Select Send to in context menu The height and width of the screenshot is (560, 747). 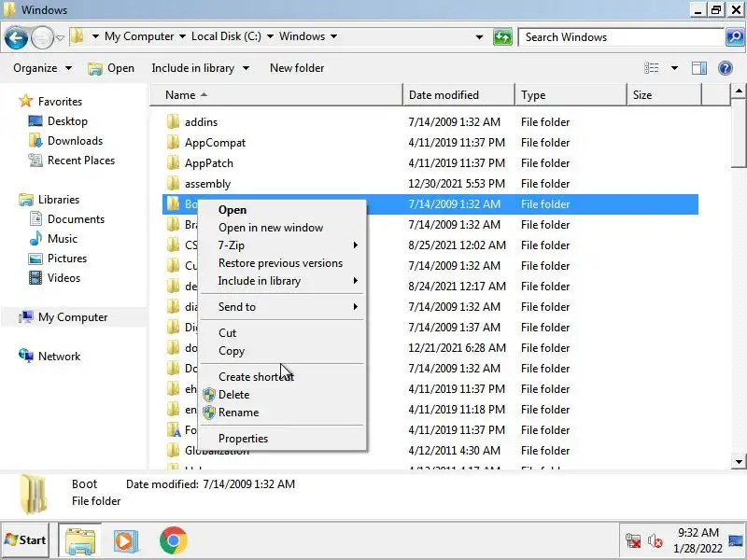pos(283,307)
